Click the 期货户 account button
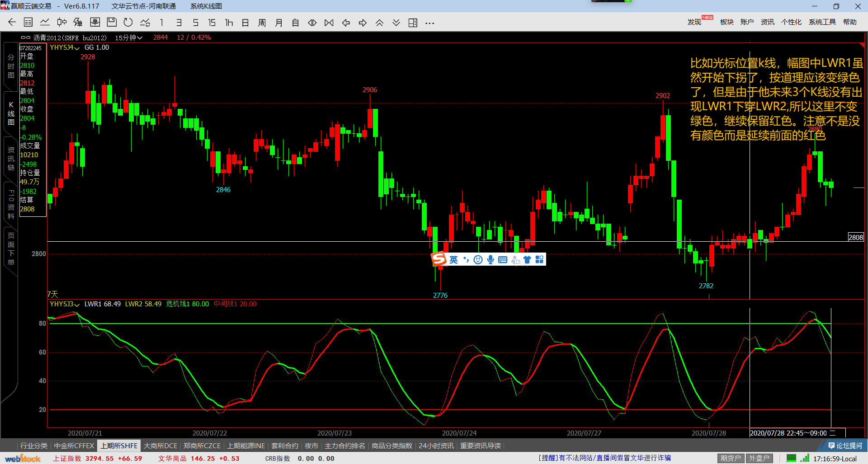The width and height of the screenshot is (868, 464). point(731,458)
